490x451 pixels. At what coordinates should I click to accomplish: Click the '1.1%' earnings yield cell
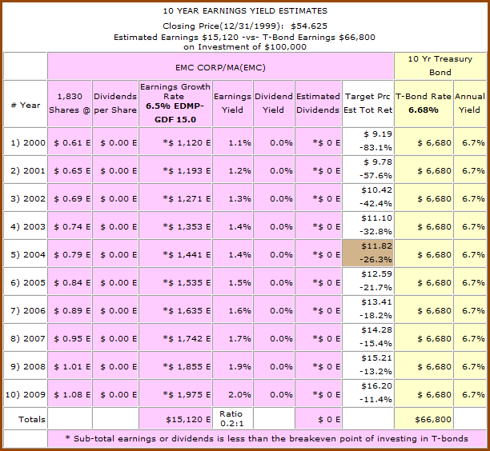[x=232, y=141]
